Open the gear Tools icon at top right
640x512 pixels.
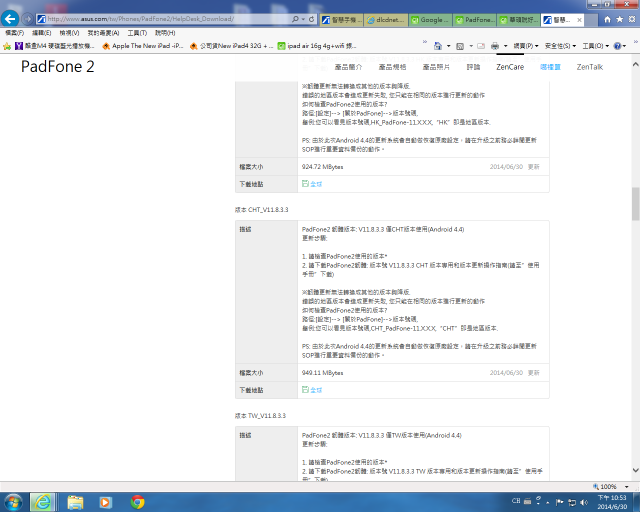tap(632, 19)
